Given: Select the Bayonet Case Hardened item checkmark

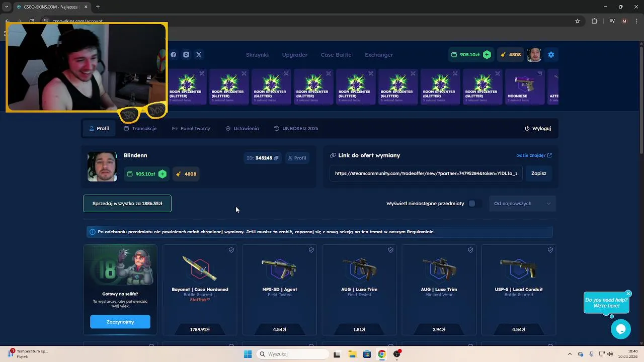Looking at the screenshot, I should 231,250.
